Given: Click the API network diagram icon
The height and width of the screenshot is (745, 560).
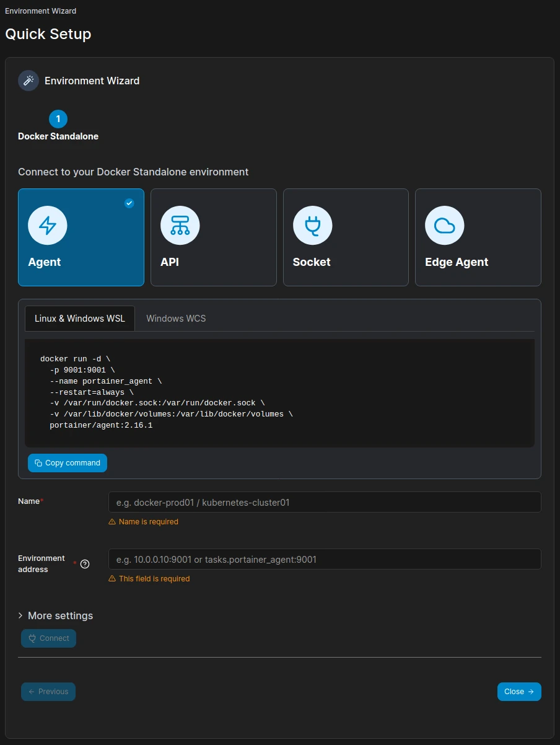Looking at the screenshot, I should click(180, 226).
